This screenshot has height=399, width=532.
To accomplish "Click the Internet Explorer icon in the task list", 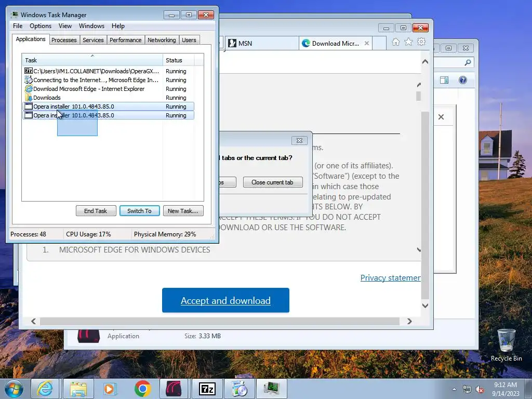I will point(29,88).
